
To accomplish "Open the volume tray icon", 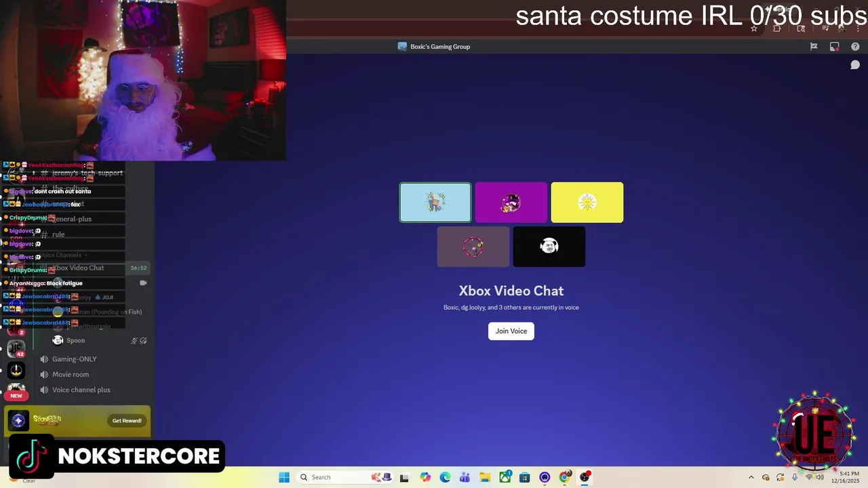I will coord(820,477).
